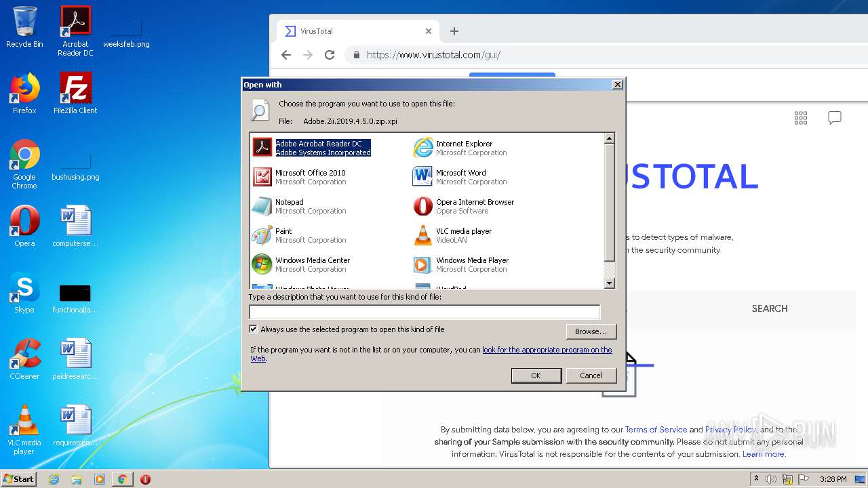Select bushusing.png desktop file
868x488 pixels.
point(75,165)
